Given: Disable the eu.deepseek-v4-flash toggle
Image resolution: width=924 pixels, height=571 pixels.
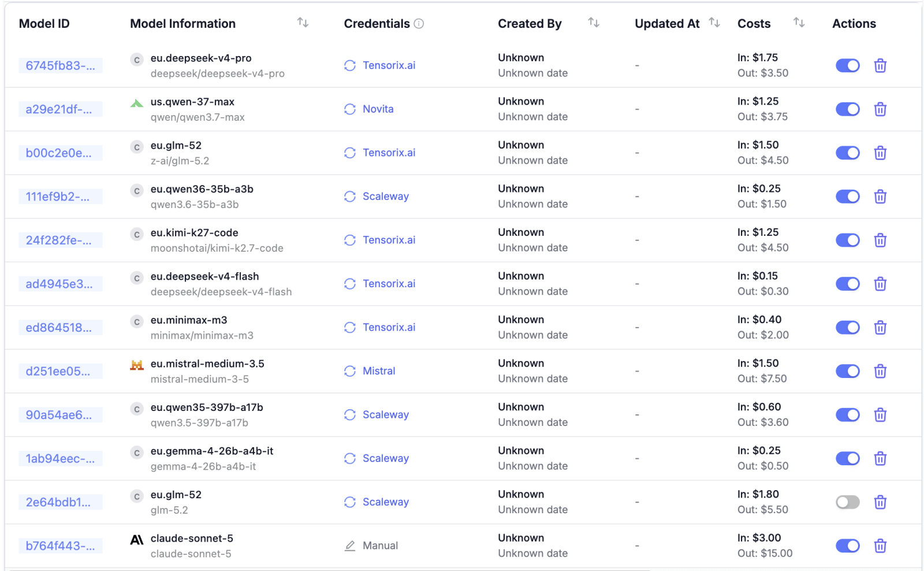Looking at the screenshot, I should [848, 284].
